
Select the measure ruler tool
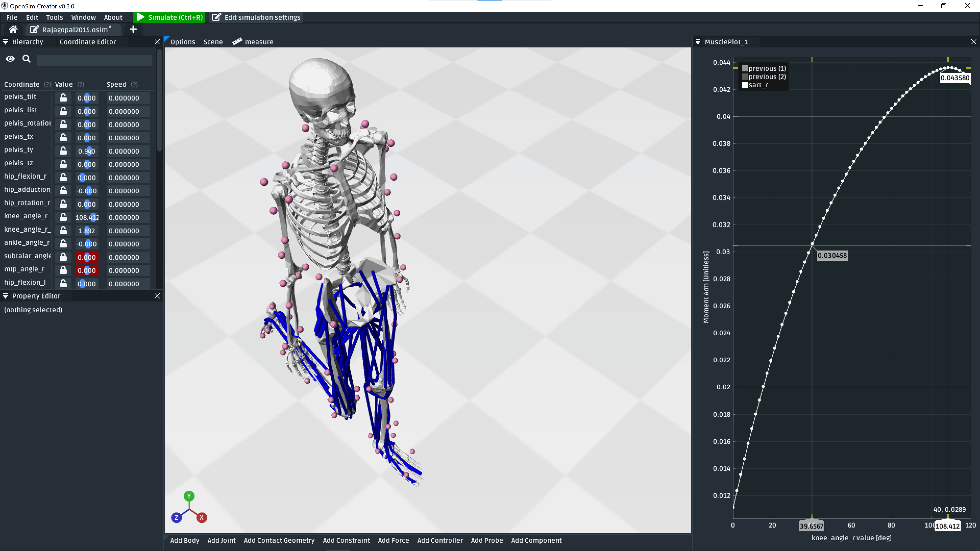coord(237,41)
